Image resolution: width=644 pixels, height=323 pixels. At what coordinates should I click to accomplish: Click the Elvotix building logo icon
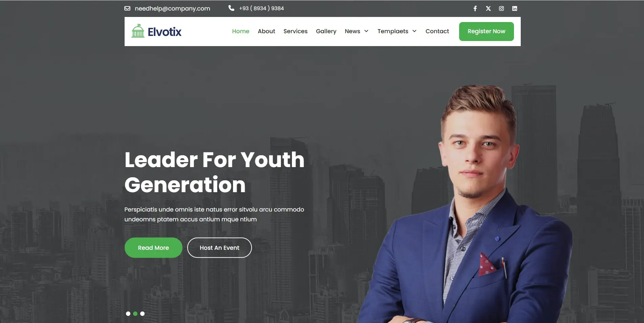138,31
